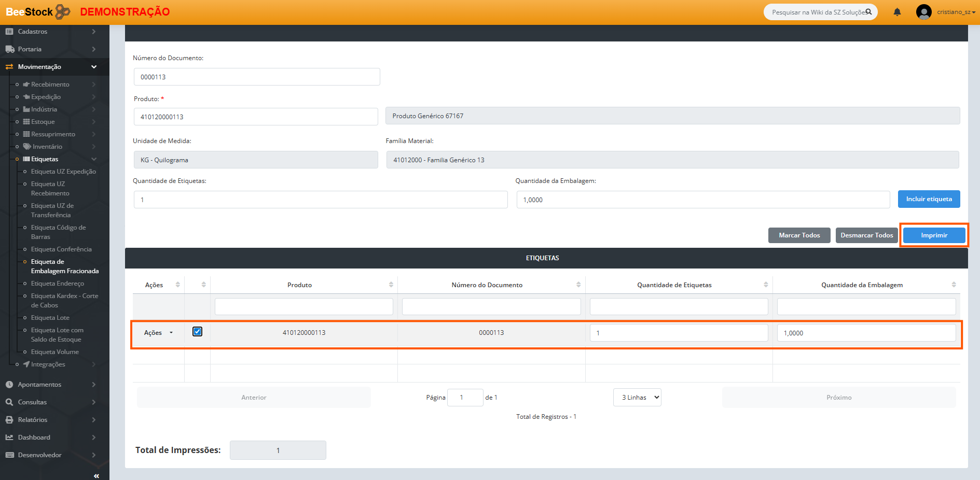Click the notification bell icon
The width and height of the screenshot is (980, 480).
pyautogui.click(x=897, y=12)
